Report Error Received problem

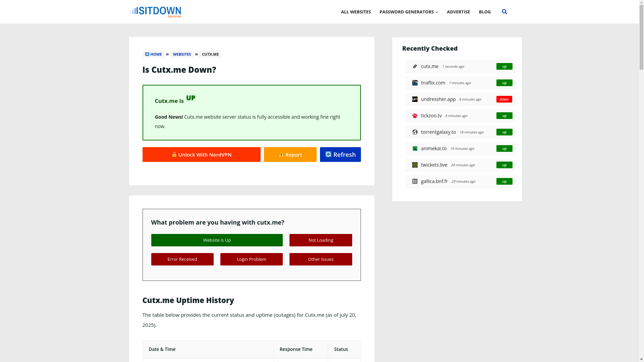point(182,259)
